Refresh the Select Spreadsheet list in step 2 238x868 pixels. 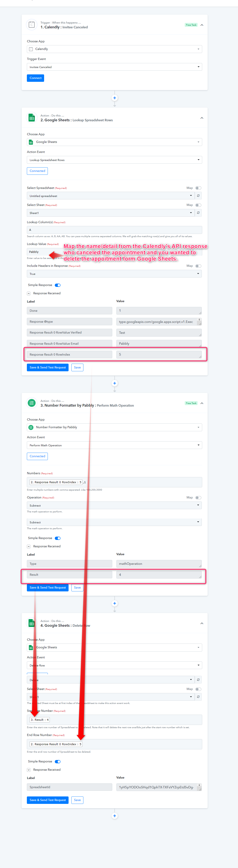pyautogui.click(x=198, y=196)
